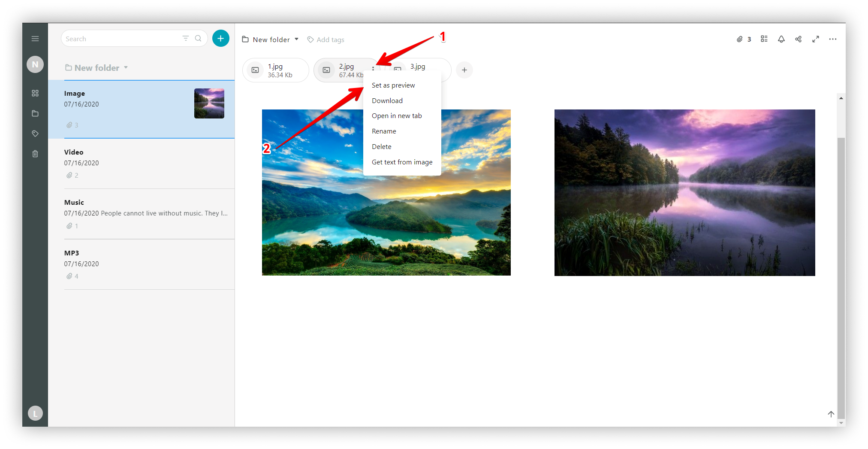Select Rename from context menu

(402, 131)
